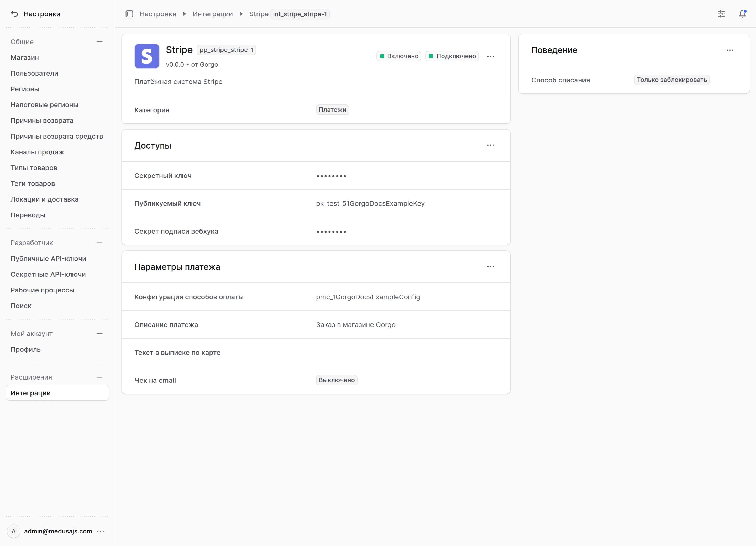Viewport: 756px width, 546px height.
Task: Click pk_test_51GorgoDocsExampleKey value
Action: (370, 204)
